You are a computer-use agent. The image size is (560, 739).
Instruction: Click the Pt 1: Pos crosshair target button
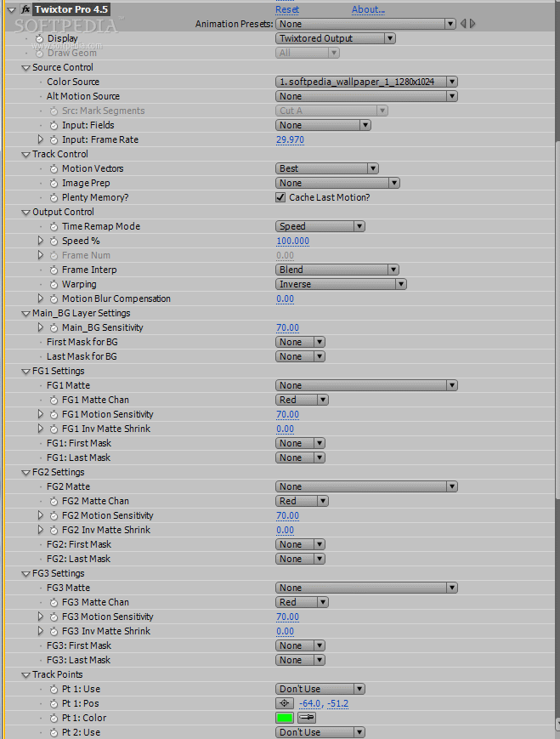[x=285, y=703]
